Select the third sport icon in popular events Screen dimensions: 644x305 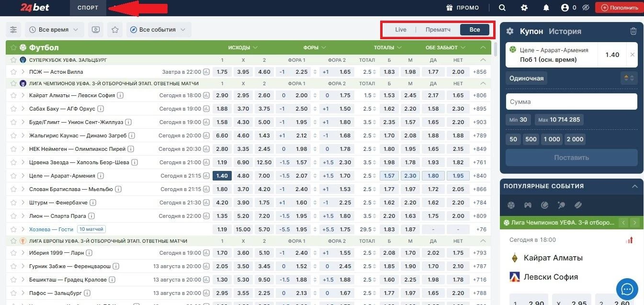(544, 205)
